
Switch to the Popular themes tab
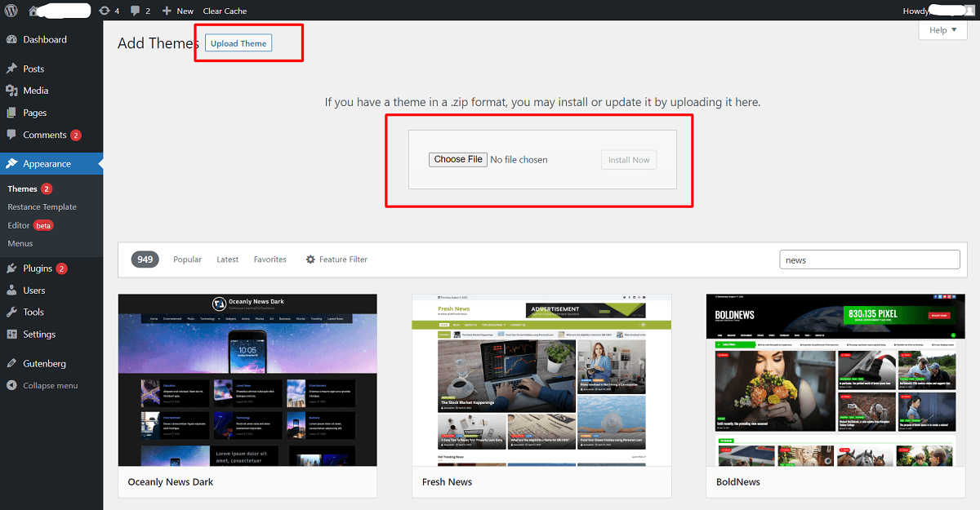(x=187, y=259)
